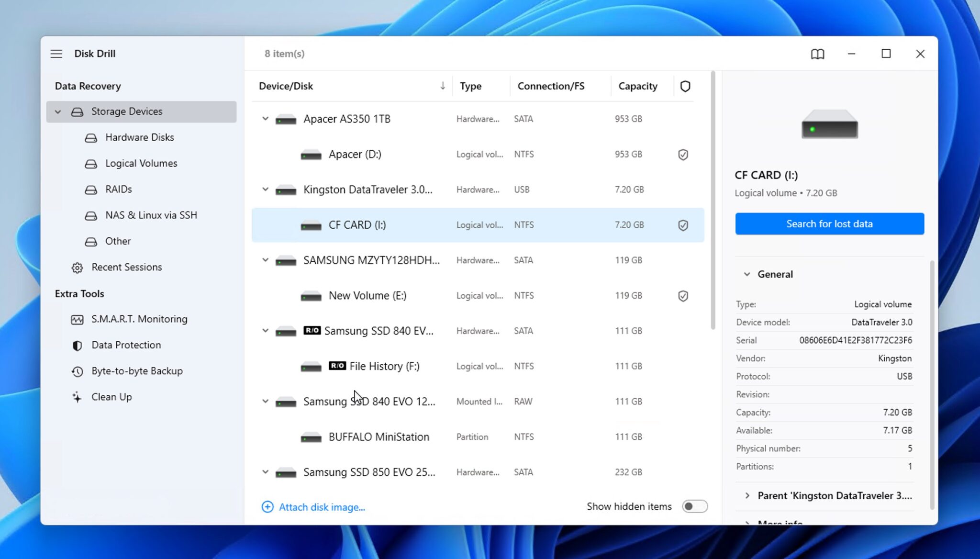The width and height of the screenshot is (980, 559).
Task: Open Recent Sessions
Action: pos(127,267)
